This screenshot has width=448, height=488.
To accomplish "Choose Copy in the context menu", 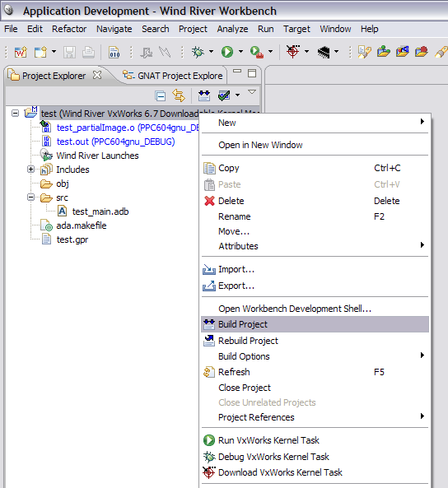I will tap(315, 168).
